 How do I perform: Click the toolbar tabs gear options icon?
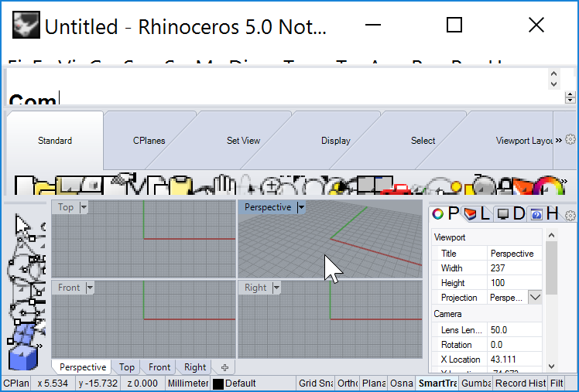coord(570,139)
